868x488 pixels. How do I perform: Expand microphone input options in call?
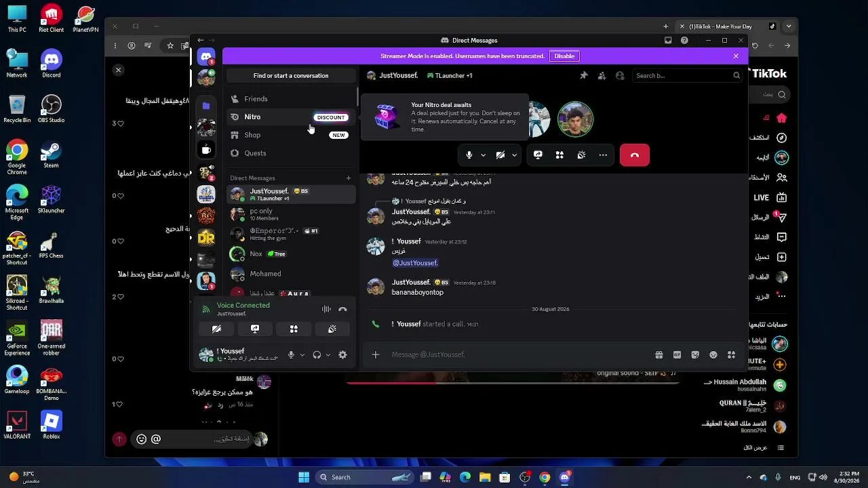(483, 155)
